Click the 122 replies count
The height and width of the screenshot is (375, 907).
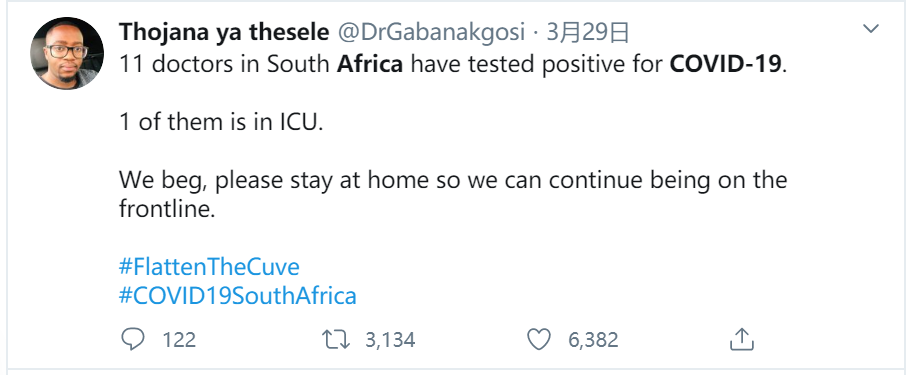[179, 340]
